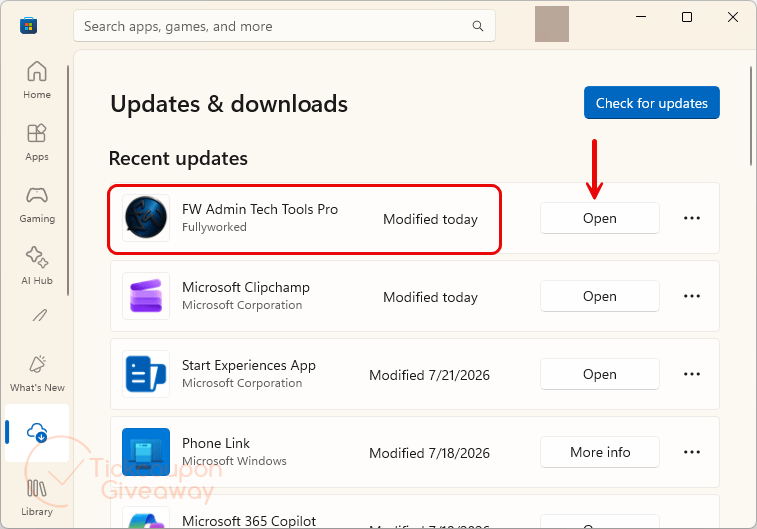The height and width of the screenshot is (529, 757).
Task: Close the Microsoft Store window
Action: pyautogui.click(x=733, y=17)
